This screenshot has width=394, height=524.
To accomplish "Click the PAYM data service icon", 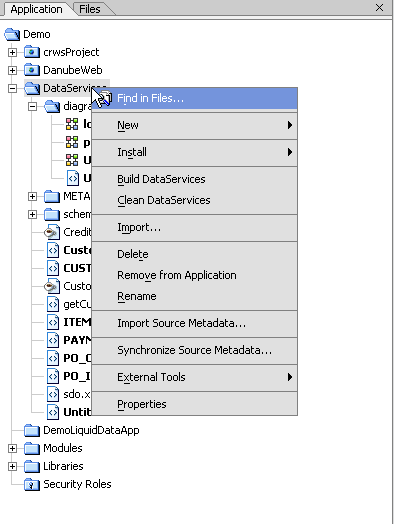I will point(53,341).
